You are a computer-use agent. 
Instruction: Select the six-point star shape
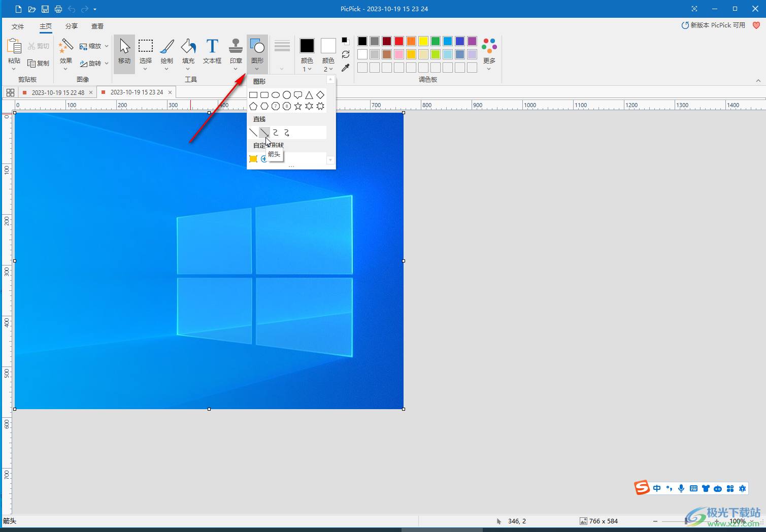[309, 106]
